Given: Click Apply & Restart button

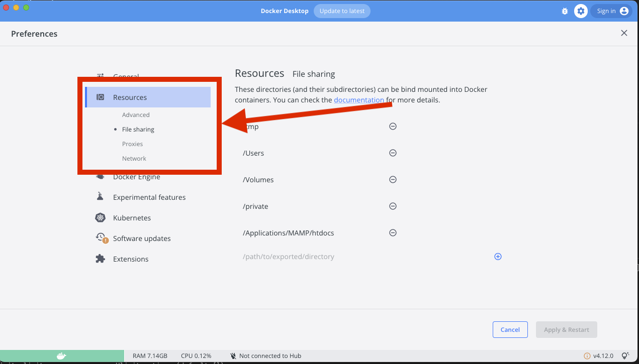Looking at the screenshot, I should tap(566, 329).
